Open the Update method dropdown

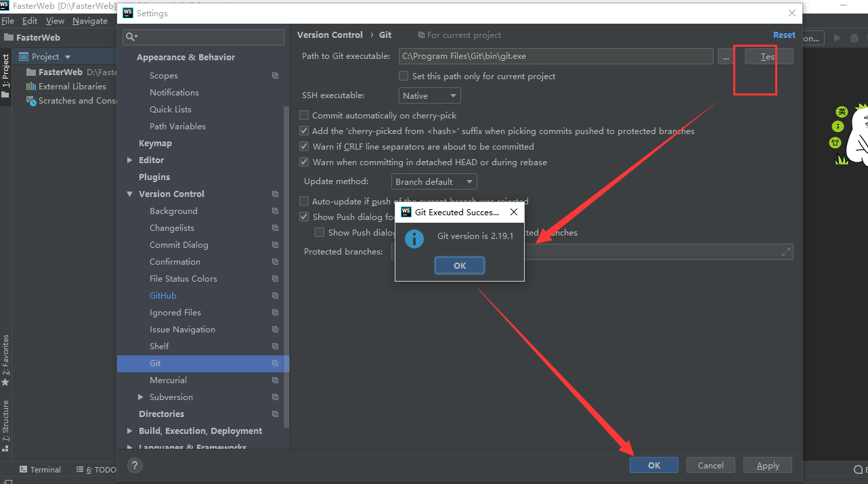point(434,181)
